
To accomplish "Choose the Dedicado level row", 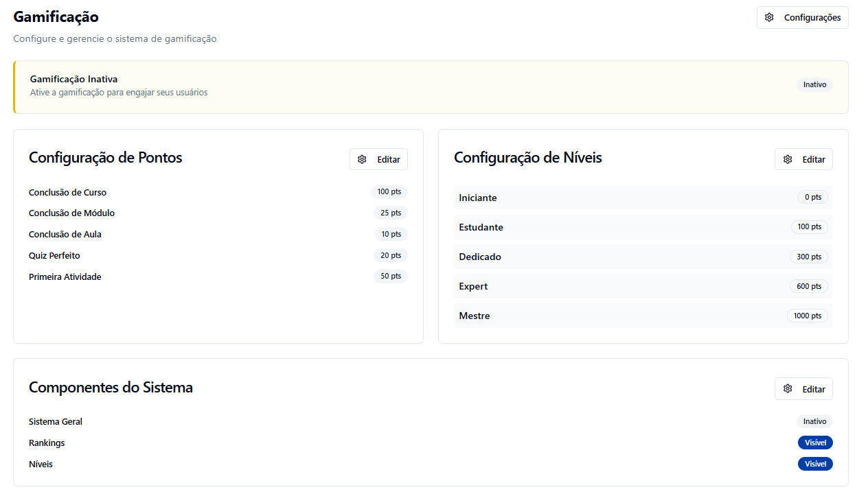I will (x=643, y=257).
